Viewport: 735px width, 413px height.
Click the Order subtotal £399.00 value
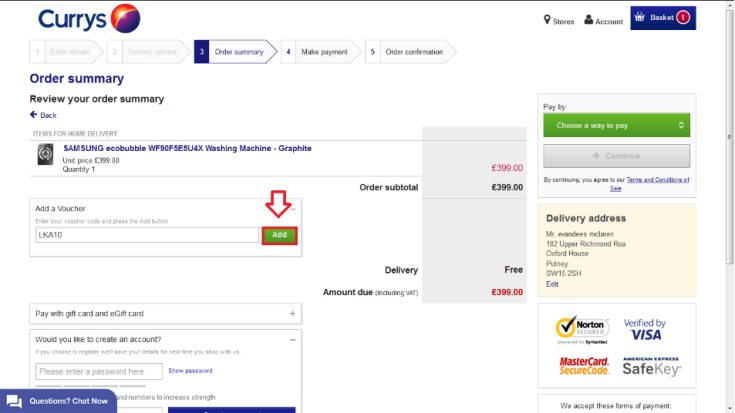point(507,187)
